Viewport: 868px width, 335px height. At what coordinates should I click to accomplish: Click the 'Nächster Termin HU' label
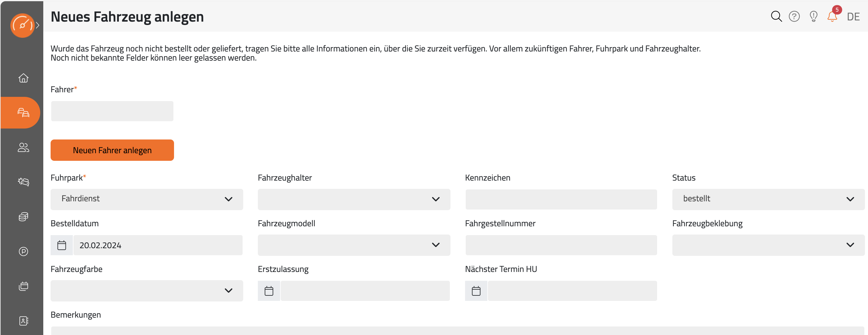coord(501,269)
